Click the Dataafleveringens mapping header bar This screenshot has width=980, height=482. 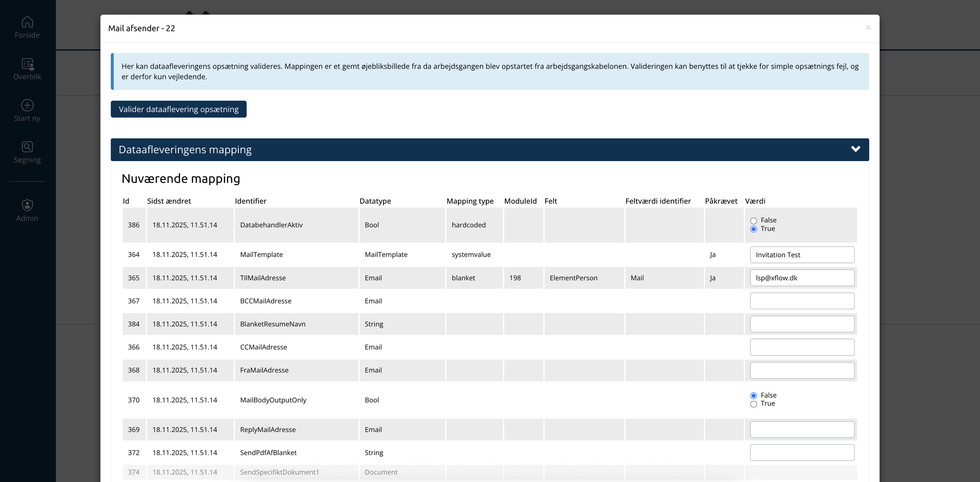pos(470,150)
